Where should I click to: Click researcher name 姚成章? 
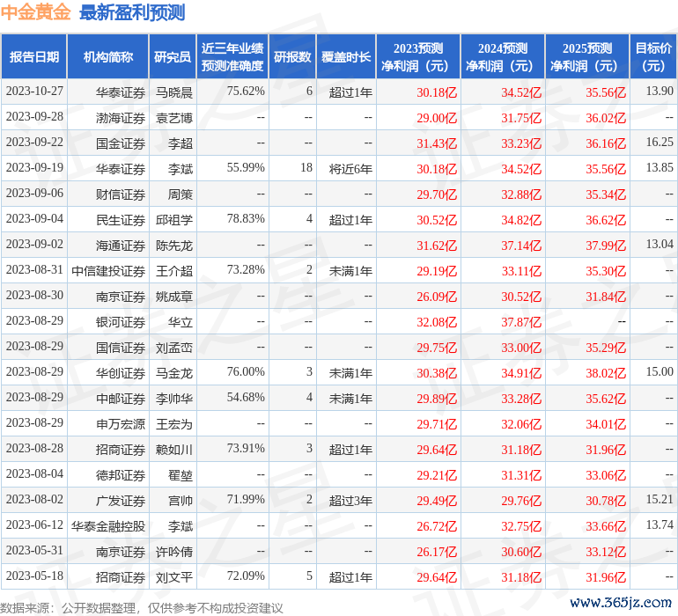(x=174, y=296)
